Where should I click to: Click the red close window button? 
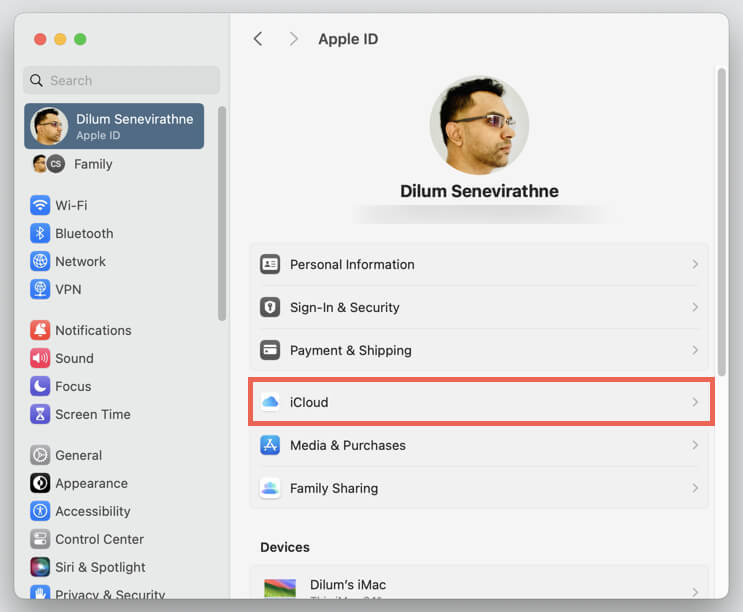[40, 39]
